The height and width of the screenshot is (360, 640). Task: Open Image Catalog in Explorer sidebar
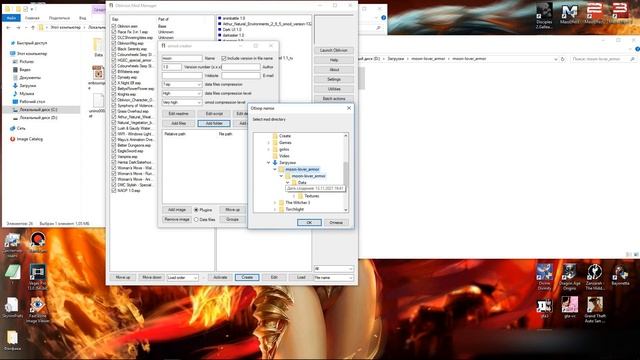point(29,139)
